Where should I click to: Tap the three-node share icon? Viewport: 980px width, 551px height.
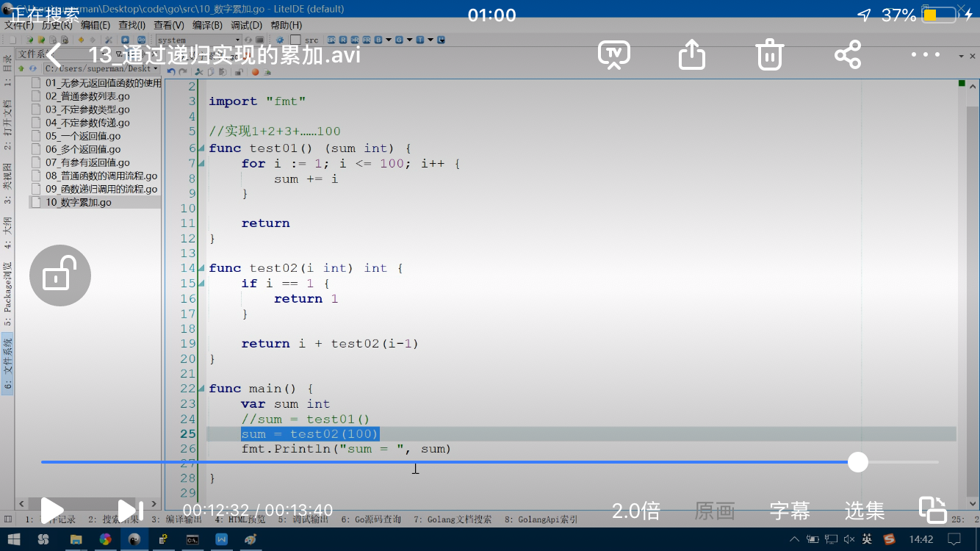point(847,54)
